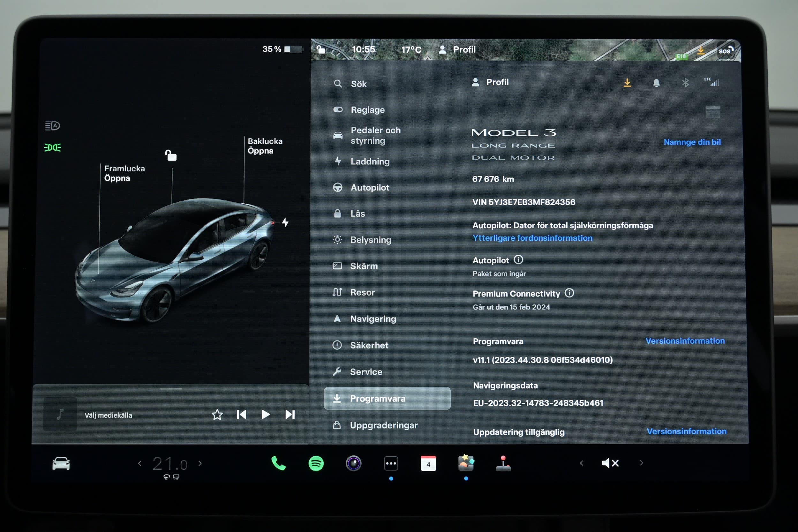798x532 pixels.
Task: Lower cabin temperature with left arrow
Action: (139, 463)
